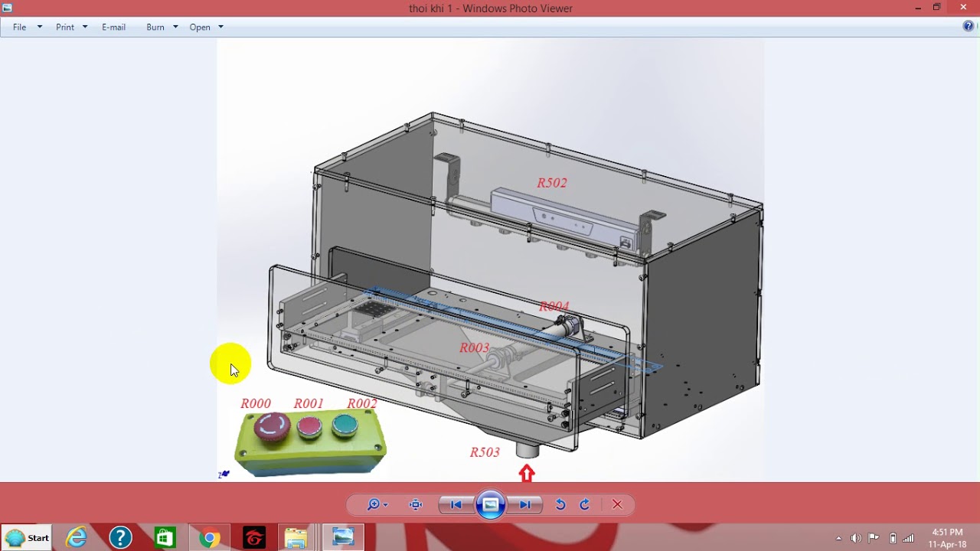The width and height of the screenshot is (980, 551).
Task: Show hidden system tray icons
Action: coord(838,538)
